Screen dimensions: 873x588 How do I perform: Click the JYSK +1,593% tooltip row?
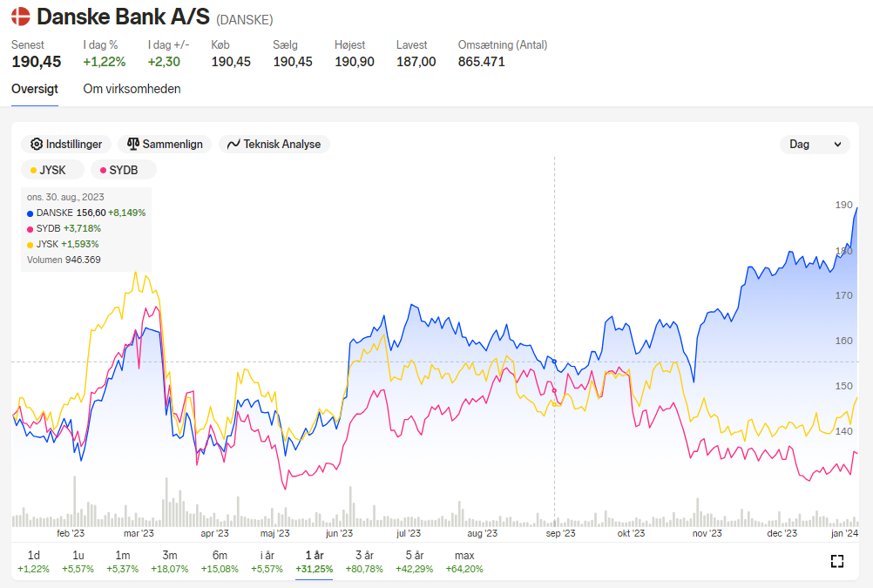63,245
